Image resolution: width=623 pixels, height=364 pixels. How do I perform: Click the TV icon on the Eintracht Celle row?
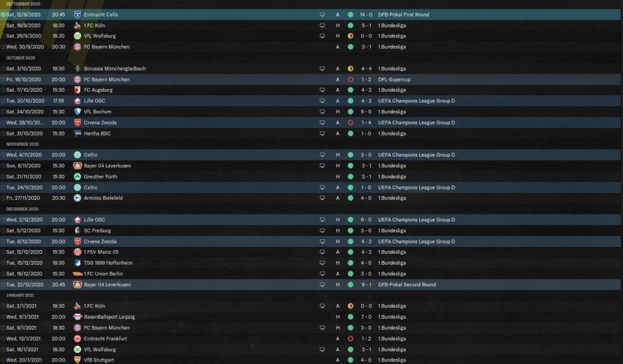322,14
